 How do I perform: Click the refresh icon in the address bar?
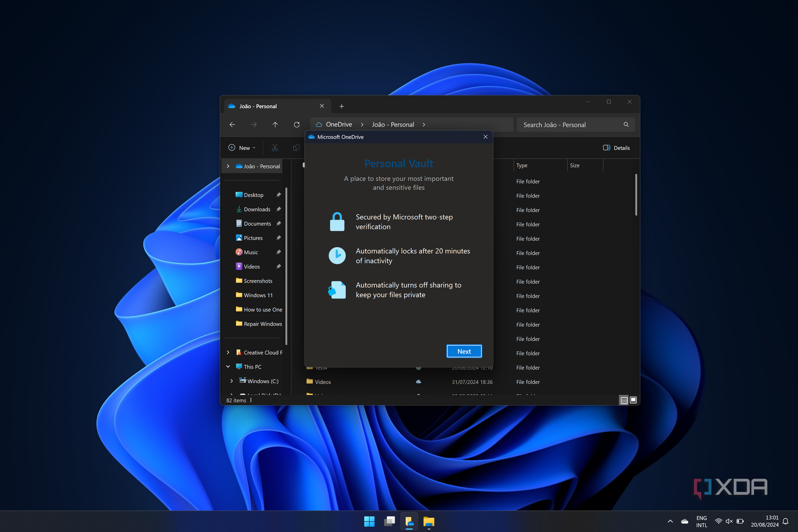[296, 124]
